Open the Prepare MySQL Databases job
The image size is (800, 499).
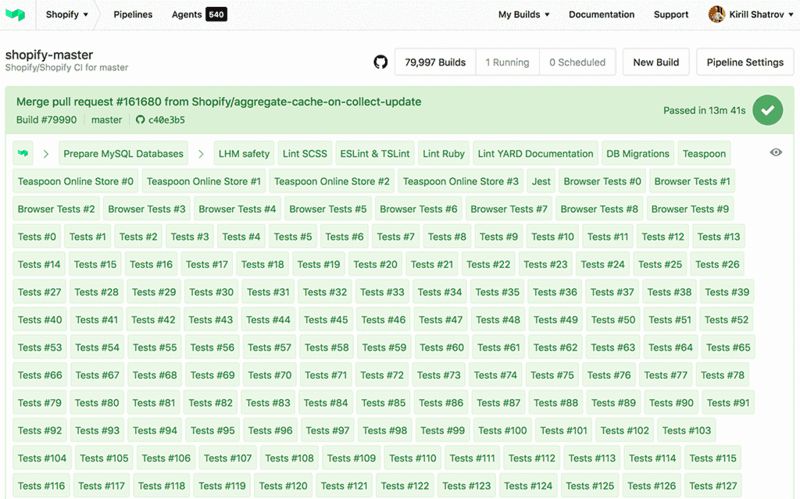(123, 154)
